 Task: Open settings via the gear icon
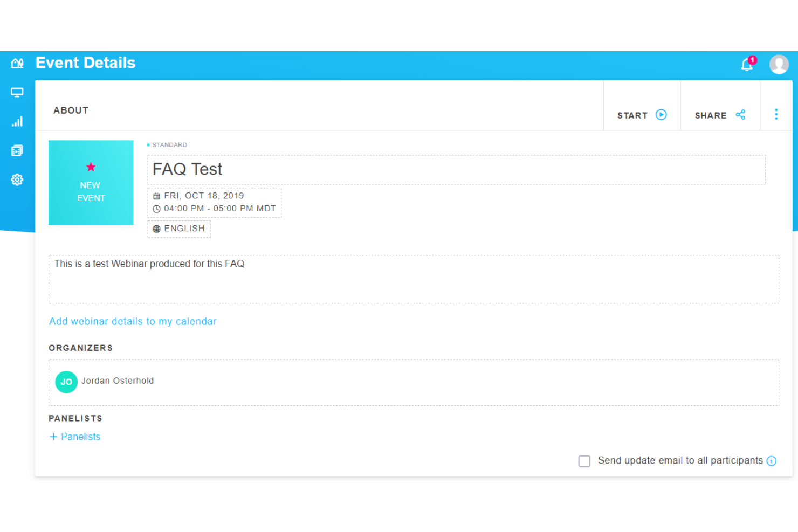[x=17, y=179]
